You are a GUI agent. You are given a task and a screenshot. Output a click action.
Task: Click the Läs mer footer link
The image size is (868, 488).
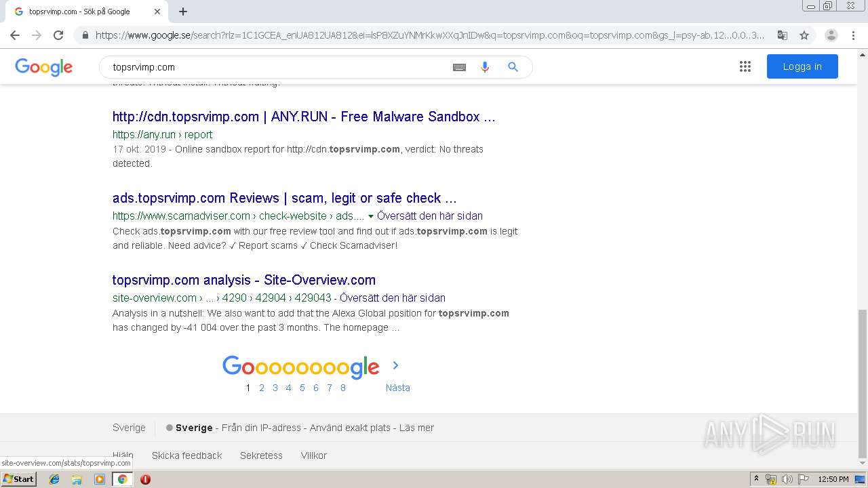[x=416, y=428]
